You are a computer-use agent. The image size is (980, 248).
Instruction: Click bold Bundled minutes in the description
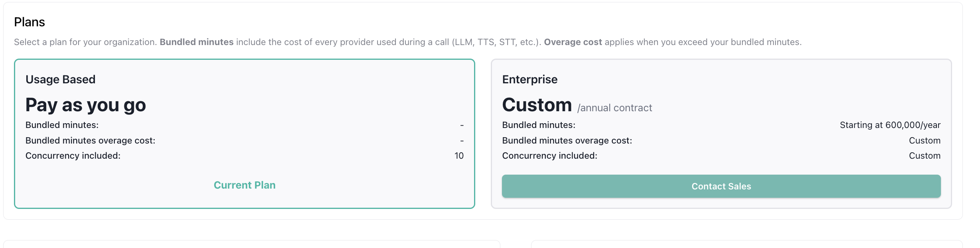[x=197, y=42]
